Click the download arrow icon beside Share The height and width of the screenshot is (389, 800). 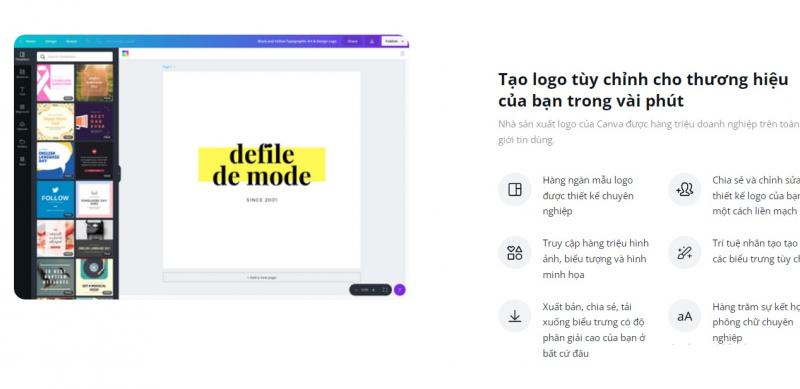(x=371, y=41)
